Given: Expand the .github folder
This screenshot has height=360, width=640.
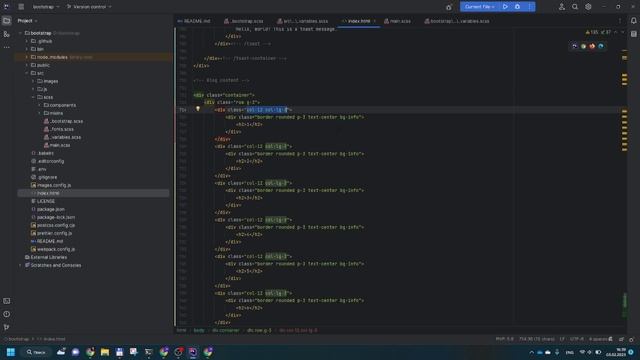Looking at the screenshot, I should [x=27, y=41].
